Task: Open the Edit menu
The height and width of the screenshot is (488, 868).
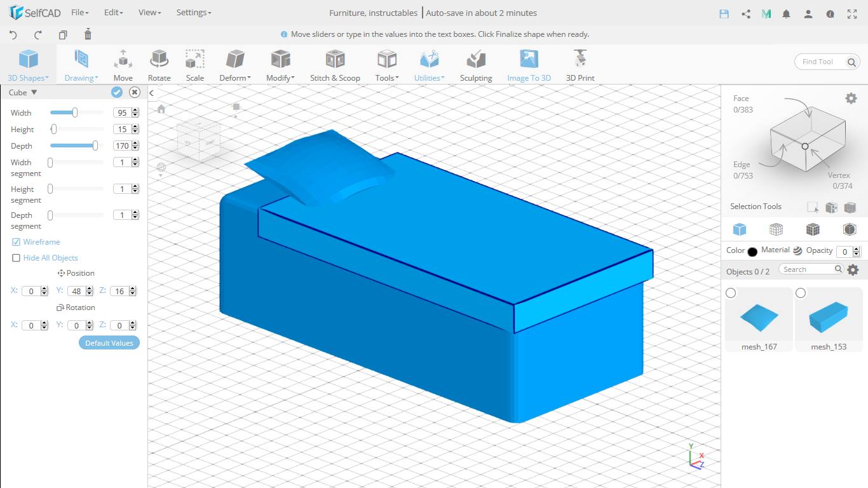Action: coord(114,13)
